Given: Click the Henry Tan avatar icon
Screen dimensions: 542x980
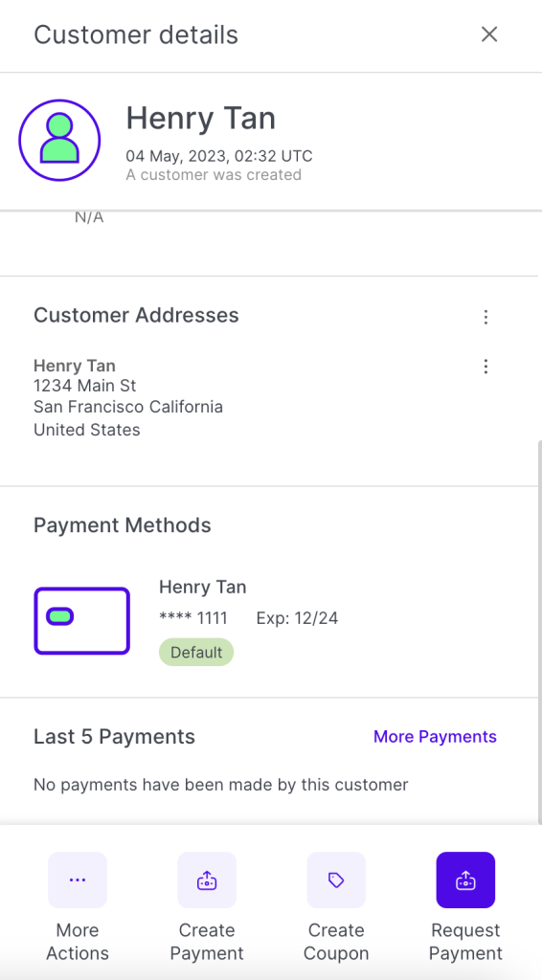Looking at the screenshot, I should (x=59, y=140).
